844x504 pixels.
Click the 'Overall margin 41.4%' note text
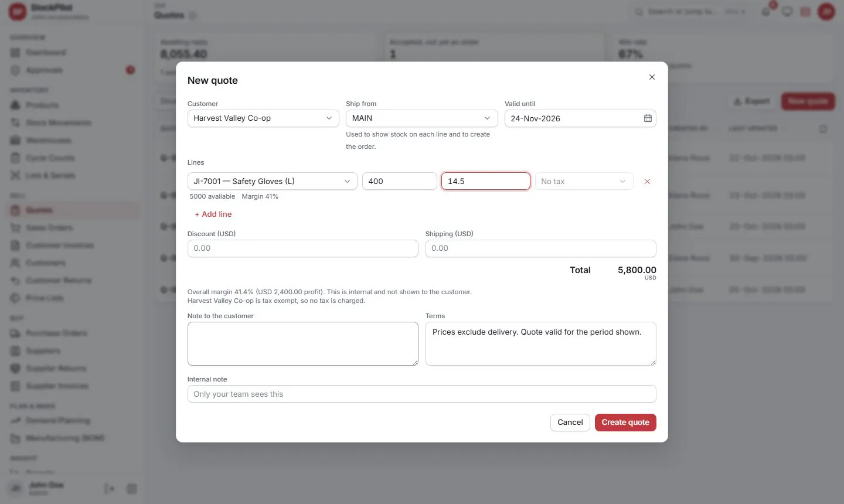pyautogui.click(x=329, y=292)
